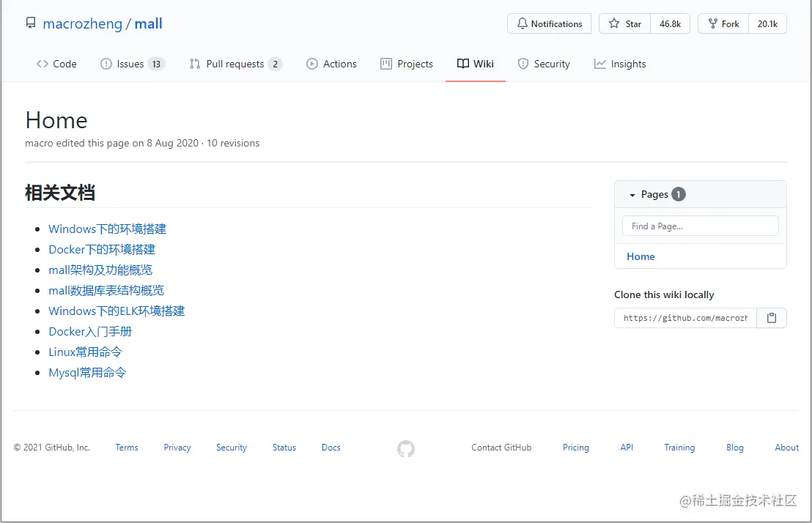This screenshot has width=812, height=523.
Task: Switch to the Issues tab
Action: [x=132, y=64]
